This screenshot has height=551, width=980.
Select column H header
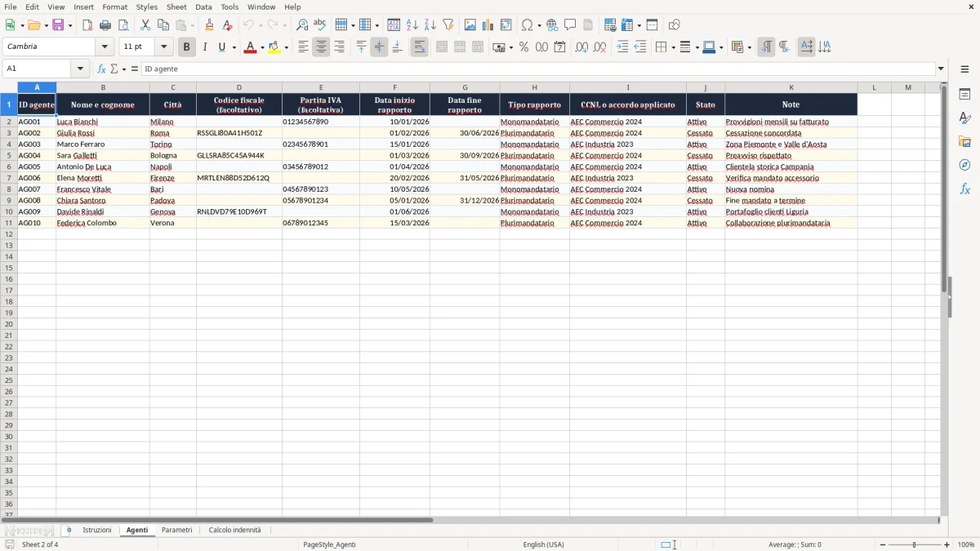pyautogui.click(x=534, y=87)
